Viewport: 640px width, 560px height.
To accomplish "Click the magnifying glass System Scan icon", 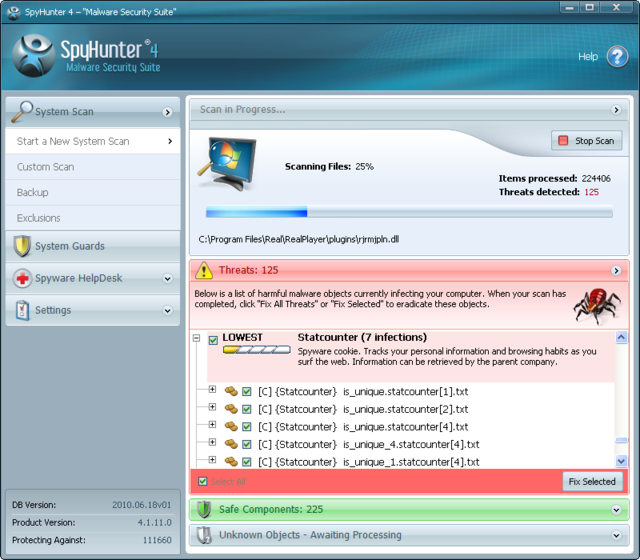I will [x=22, y=111].
